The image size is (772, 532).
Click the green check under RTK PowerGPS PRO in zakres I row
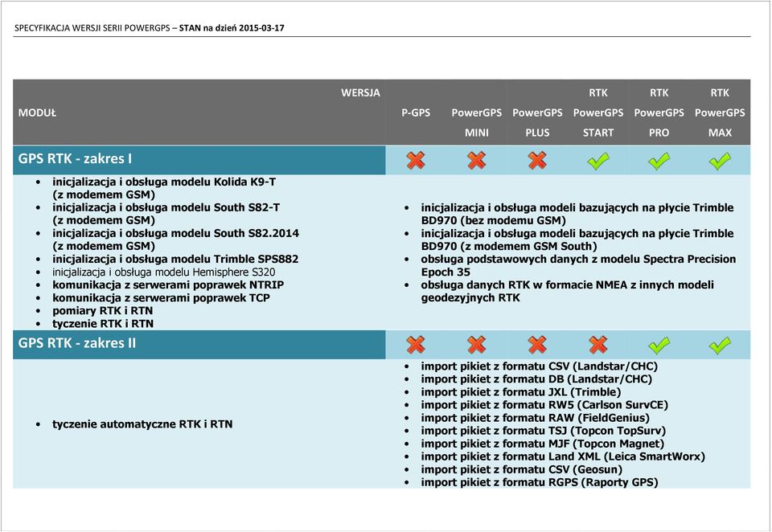point(659,161)
